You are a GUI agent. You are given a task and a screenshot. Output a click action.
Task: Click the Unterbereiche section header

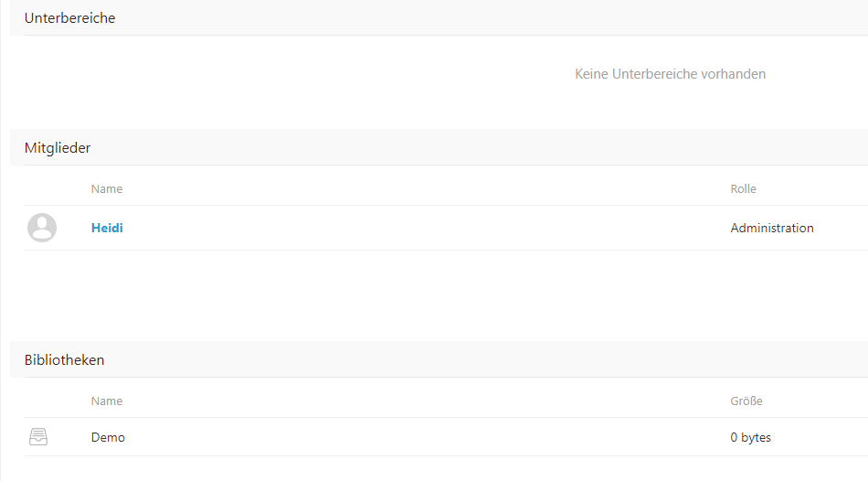click(x=69, y=17)
